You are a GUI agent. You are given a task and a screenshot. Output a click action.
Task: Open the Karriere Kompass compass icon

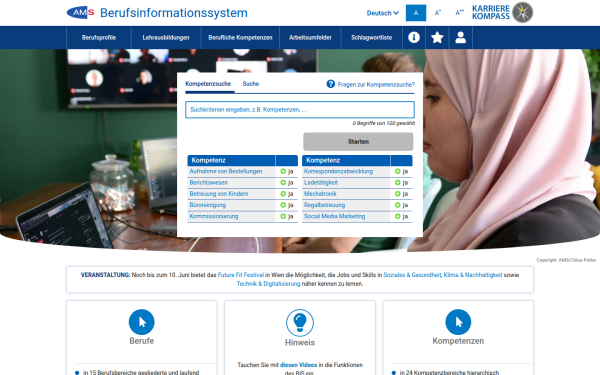coord(522,12)
